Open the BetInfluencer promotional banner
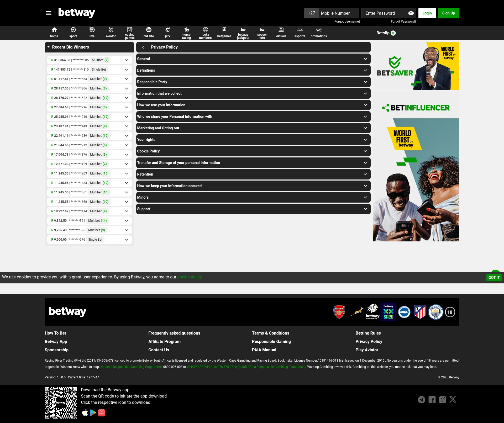 click(x=416, y=167)
